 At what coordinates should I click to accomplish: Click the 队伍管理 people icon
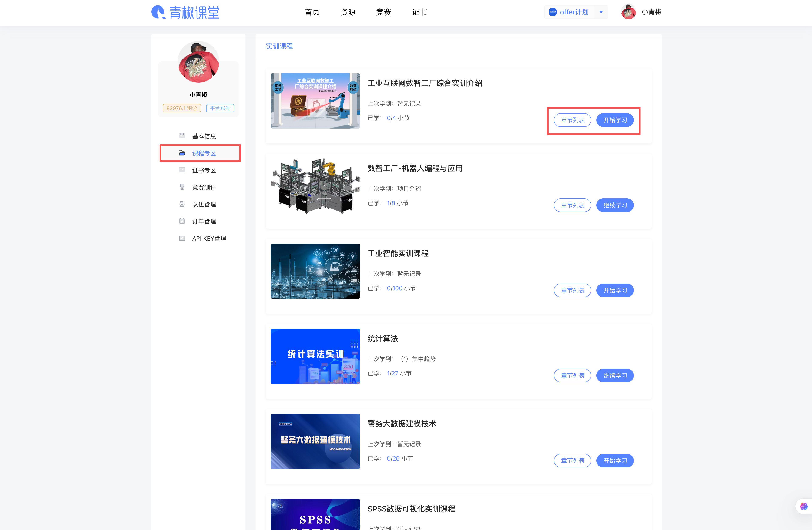[182, 204]
